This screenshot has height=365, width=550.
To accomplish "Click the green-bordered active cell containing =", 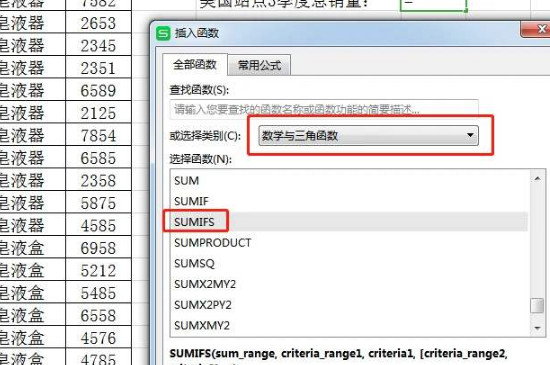I will [434, 5].
